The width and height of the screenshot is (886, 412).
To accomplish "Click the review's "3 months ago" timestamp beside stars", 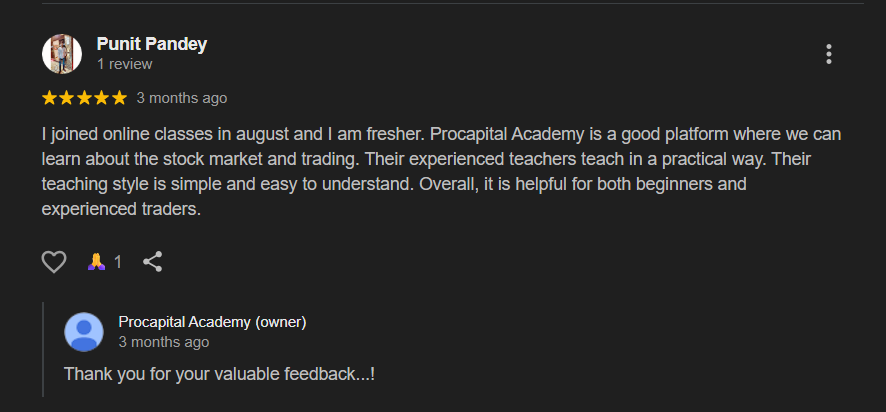I will (x=182, y=98).
